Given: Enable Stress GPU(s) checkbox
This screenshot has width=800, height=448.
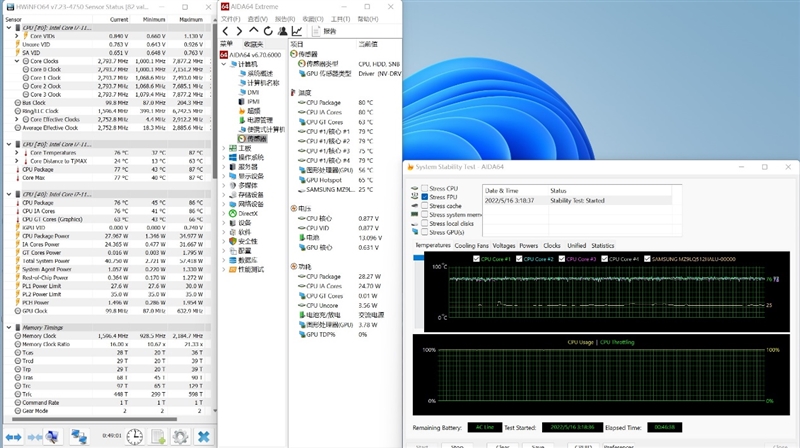Looking at the screenshot, I should click(x=424, y=232).
